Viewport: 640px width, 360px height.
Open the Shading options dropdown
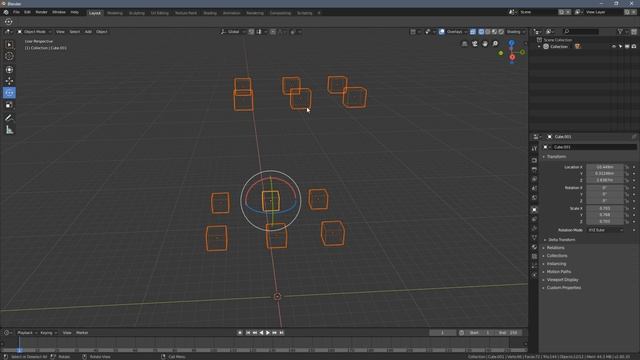[x=516, y=31]
